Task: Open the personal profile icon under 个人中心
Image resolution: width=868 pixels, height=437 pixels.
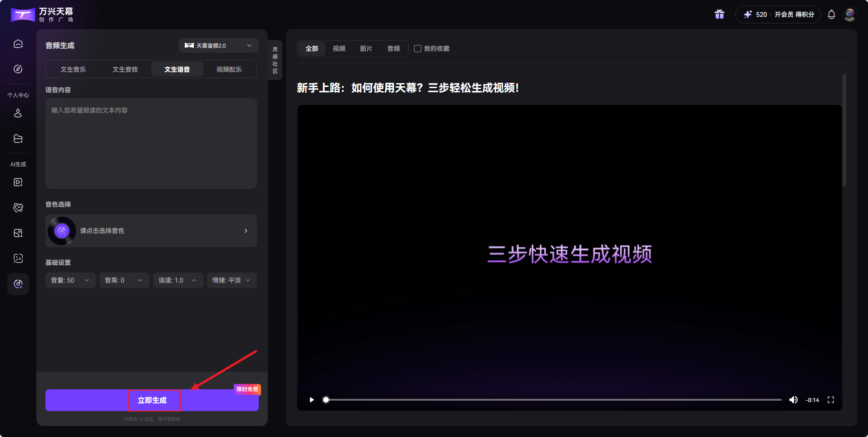Action: pyautogui.click(x=18, y=113)
